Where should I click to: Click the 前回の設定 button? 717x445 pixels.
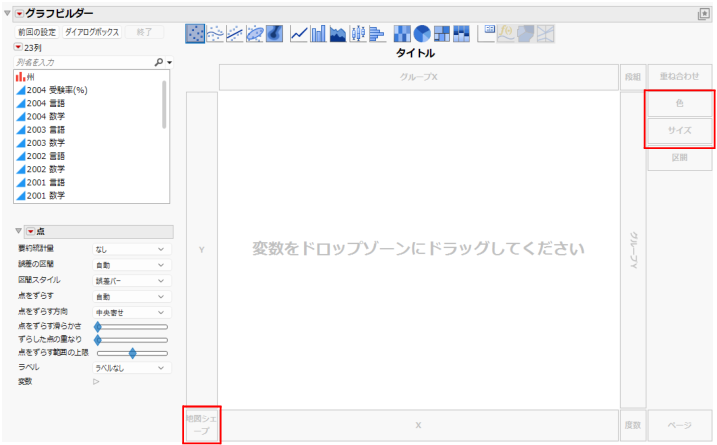click(37, 32)
